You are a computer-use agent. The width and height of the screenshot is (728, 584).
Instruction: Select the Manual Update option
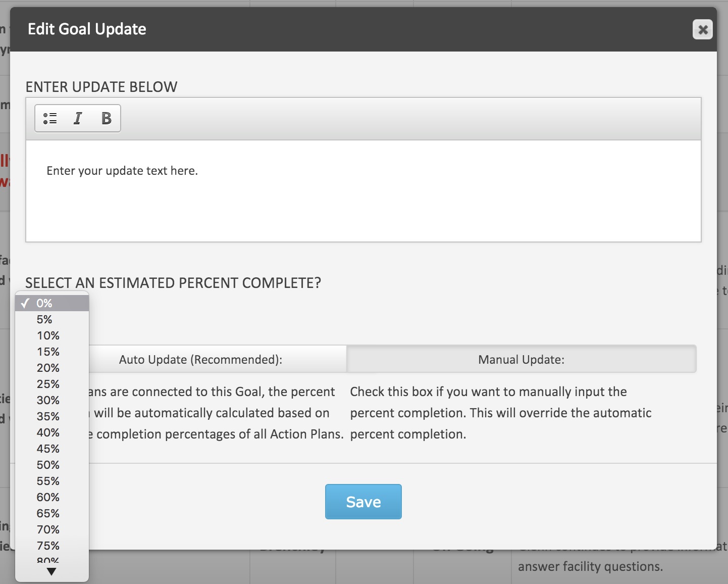(x=522, y=360)
